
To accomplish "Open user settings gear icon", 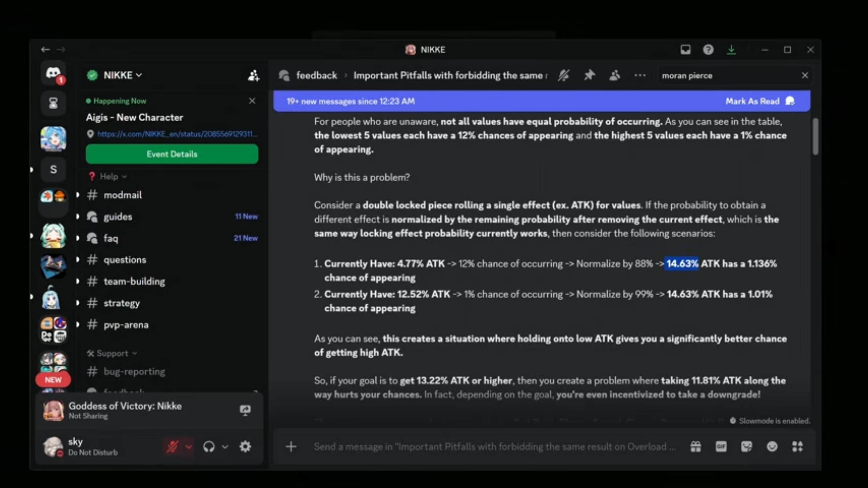I will coord(245,447).
